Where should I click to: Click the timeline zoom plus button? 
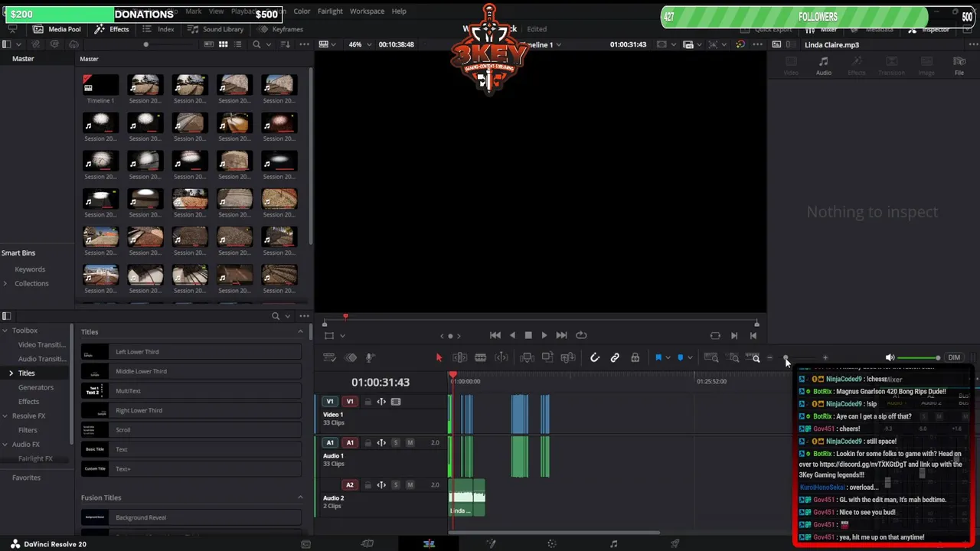click(825, 357)
